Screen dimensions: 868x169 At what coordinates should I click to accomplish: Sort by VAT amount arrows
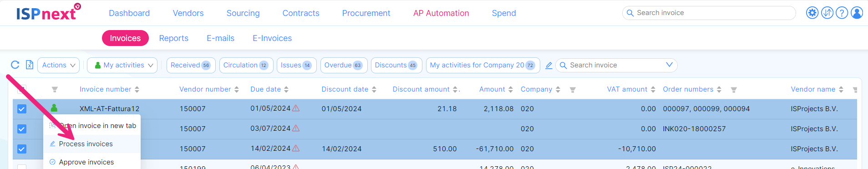click(x=653, y=90)
